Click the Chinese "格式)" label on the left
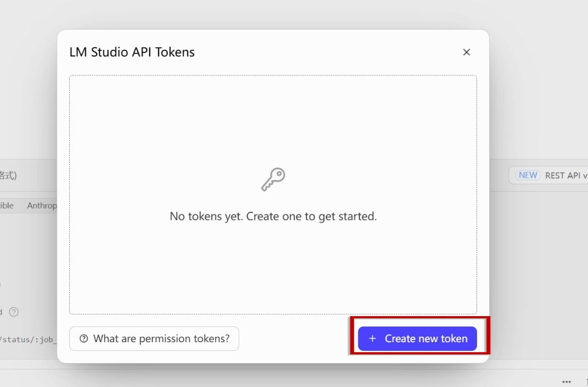Viewport: 588px width, 387px height. [8, 176]
